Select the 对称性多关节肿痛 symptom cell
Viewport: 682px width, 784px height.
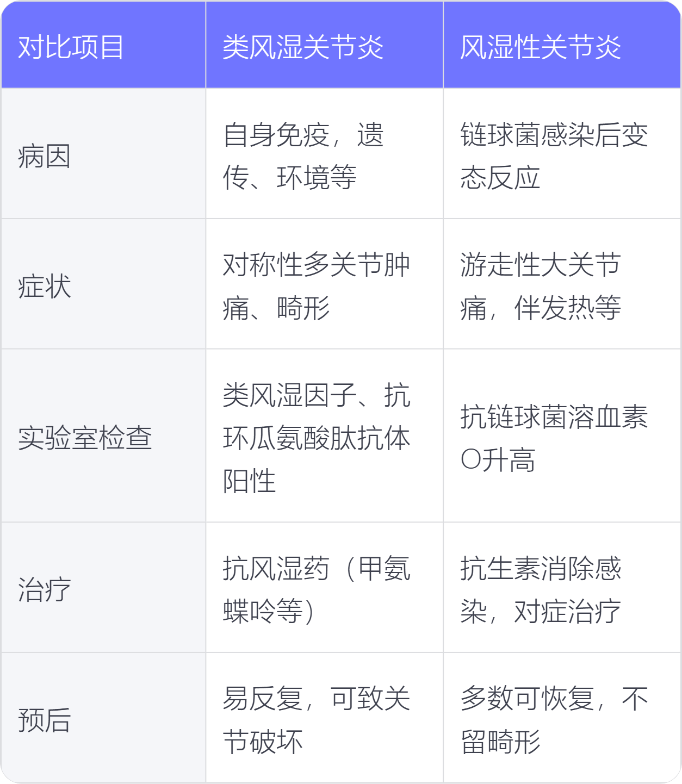(x=317, y=287)
